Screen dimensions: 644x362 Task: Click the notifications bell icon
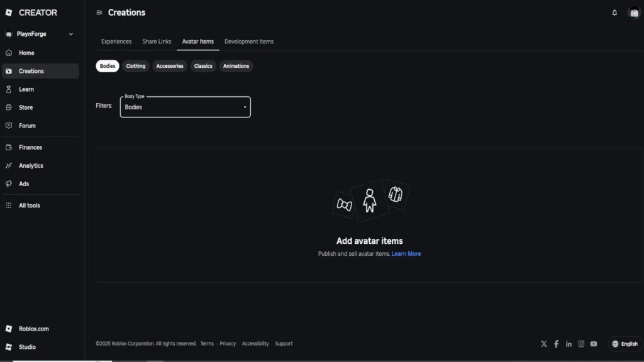[614, 13]
